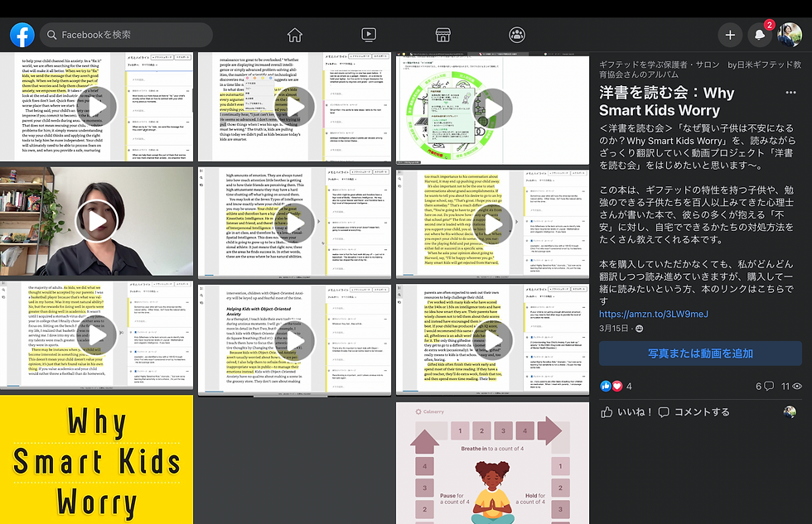Image resolution: width=812 pixels, height=524 pixels.
Task: Play the 'high amounts of emotion' page video
Action: 295,223
